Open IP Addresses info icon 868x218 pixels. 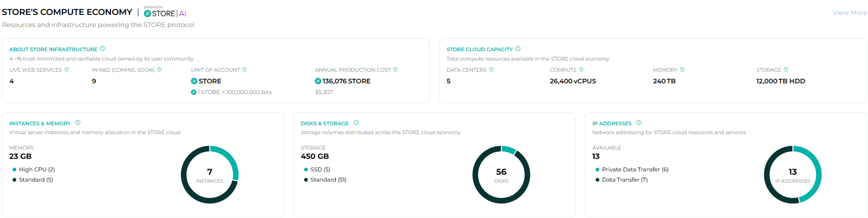click(x=639, y=123)
